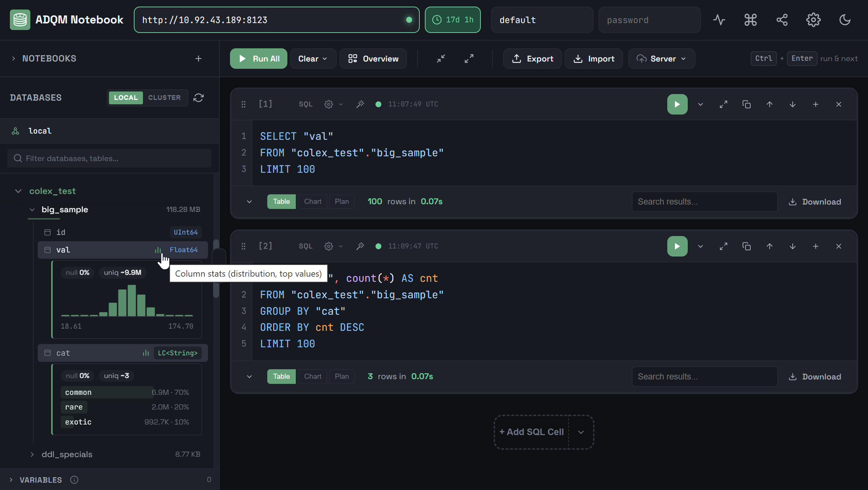Open the Clear dropdown
This screenshot has height=490, width=868.
click(313, 59)
